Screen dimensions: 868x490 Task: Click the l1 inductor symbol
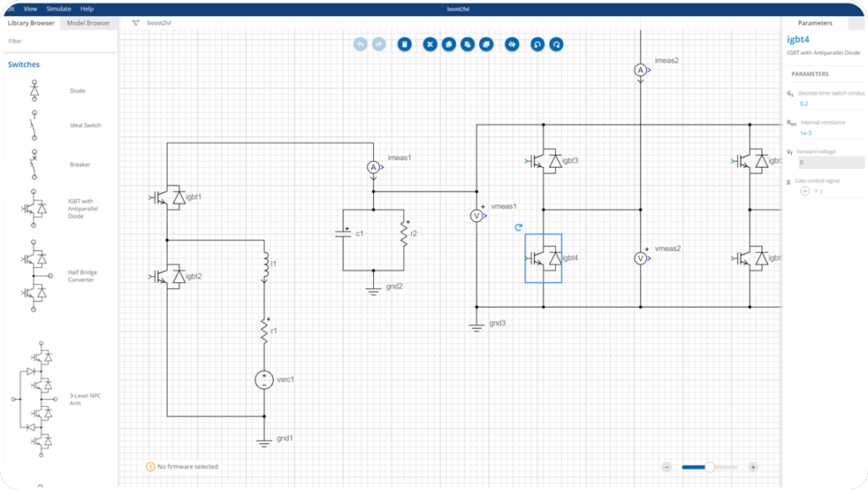pyautogui.click(x=265, y=267)
